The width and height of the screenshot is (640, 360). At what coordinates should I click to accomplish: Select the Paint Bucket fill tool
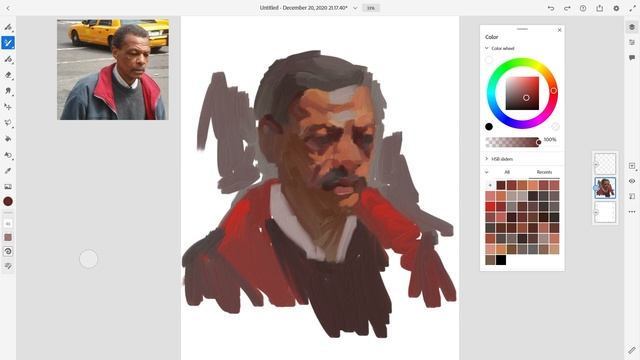[x=8, y=139]
